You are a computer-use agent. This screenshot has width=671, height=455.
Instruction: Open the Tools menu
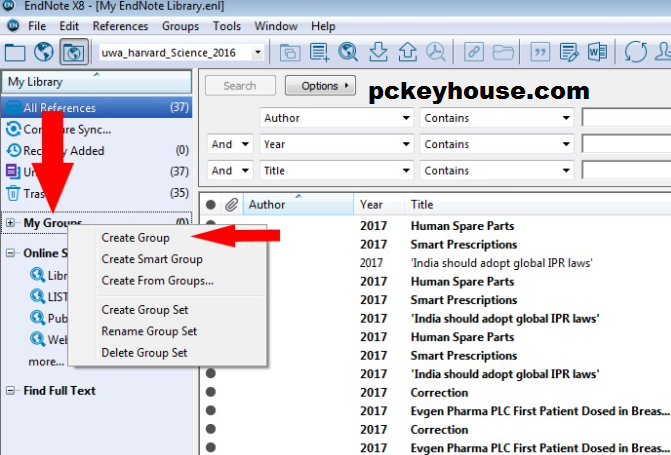tap(227, 26)
